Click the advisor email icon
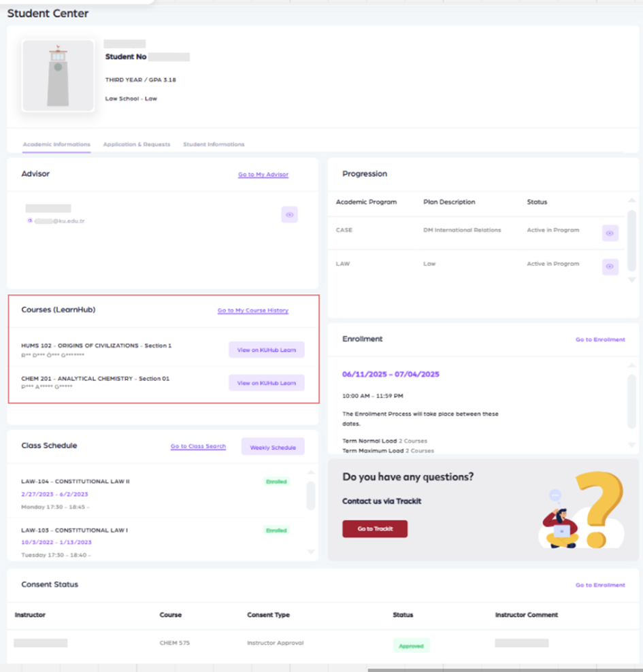Viewport: 643px width, 672px height. pyautogui.click(x=29, y=221)
